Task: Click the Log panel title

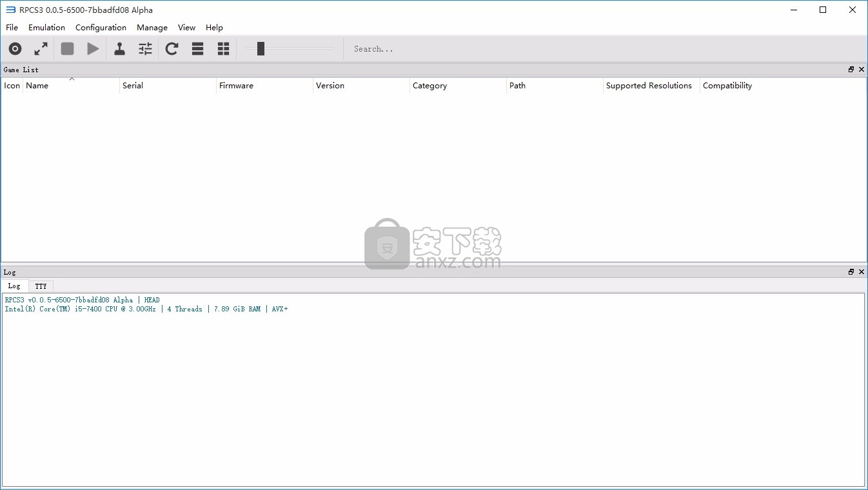Action: 9,272
